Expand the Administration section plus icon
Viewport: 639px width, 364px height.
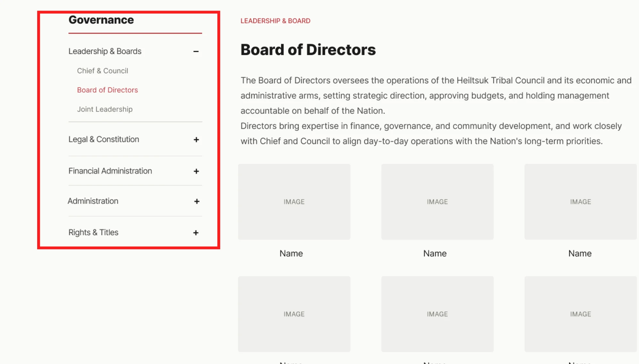197,201
